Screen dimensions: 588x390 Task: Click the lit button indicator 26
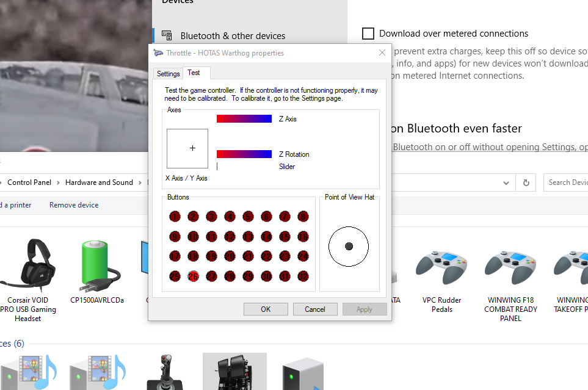click(x=193, y=276)
